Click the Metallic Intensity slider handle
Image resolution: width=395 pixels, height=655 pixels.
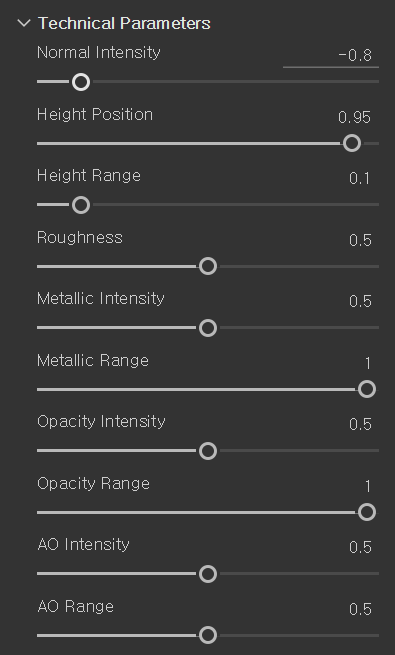[x=208, y=328]
